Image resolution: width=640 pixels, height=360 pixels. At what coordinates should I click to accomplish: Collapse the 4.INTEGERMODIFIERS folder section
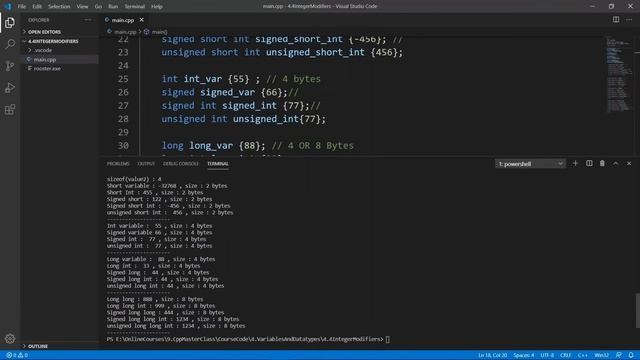(x=53, y=41)
